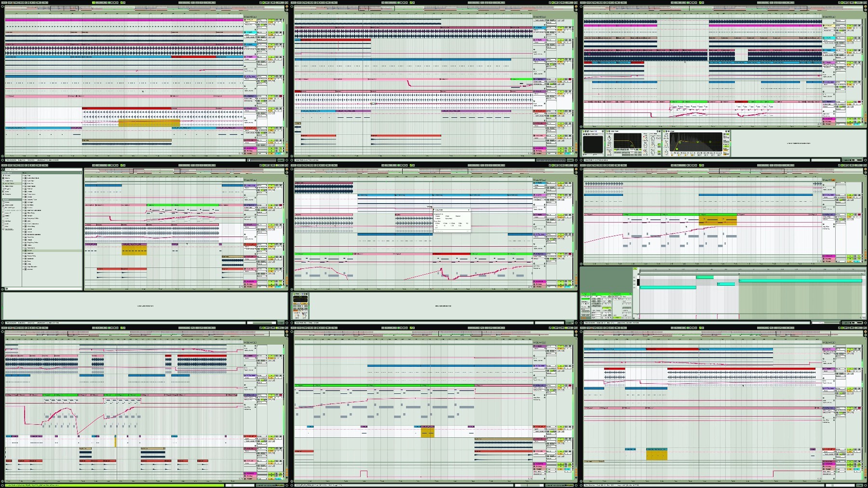Click yellow selected clip in bottom-middle window

coord(427,432)
